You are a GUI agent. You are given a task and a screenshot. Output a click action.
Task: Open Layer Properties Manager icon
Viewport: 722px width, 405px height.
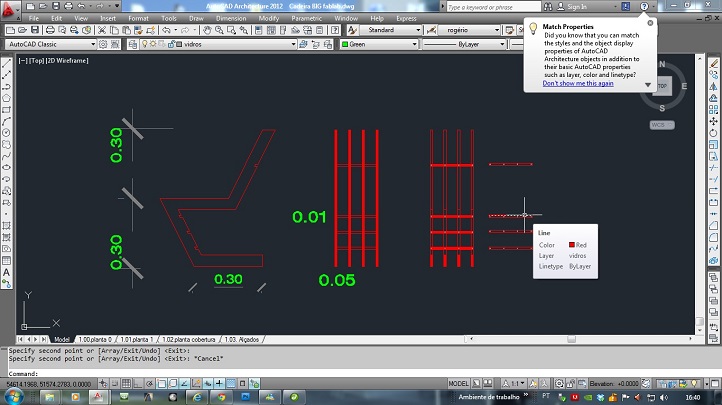(x=133, y=44)
